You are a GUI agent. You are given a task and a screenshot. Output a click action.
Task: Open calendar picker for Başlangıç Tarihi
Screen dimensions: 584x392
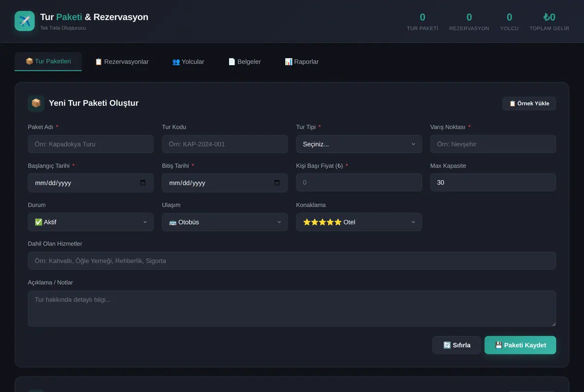point(143,183)
